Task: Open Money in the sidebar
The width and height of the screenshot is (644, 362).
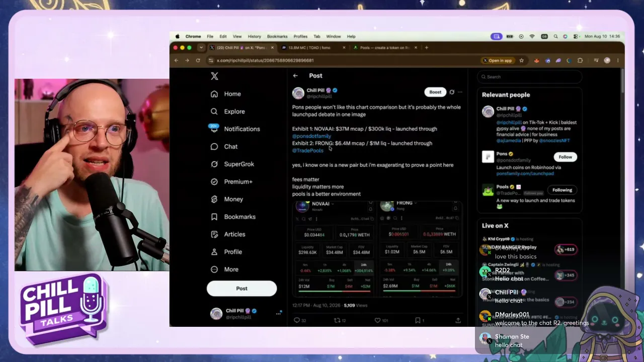Action: [x=227, y=199]
